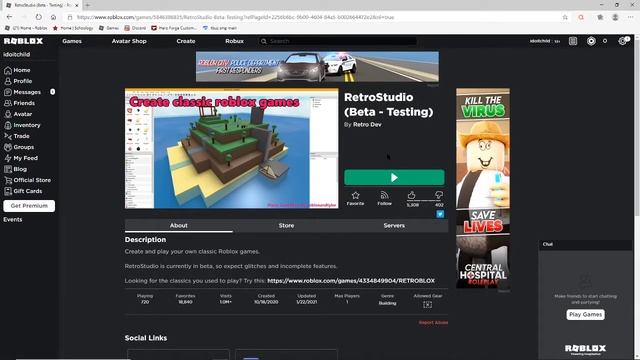Click the police department banner ad
The height and width of the screenshot is (360, 640).
pyautogui.click(x=317, y=67)
